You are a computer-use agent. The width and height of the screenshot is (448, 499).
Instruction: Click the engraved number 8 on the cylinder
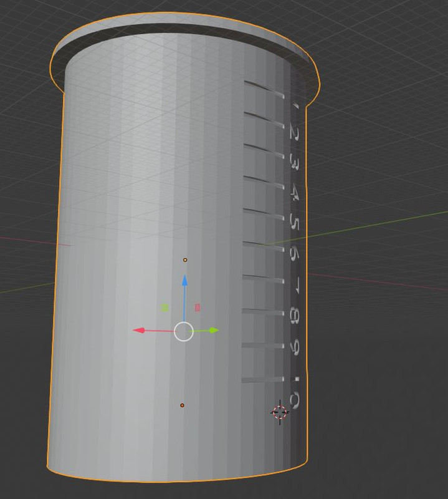[x=295, y=316]
